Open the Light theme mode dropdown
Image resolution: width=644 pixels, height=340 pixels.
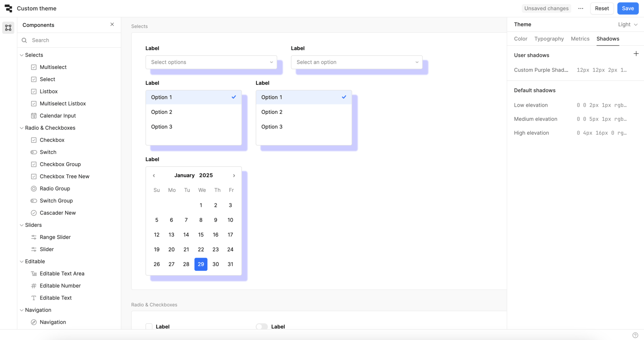coord(628,24)
